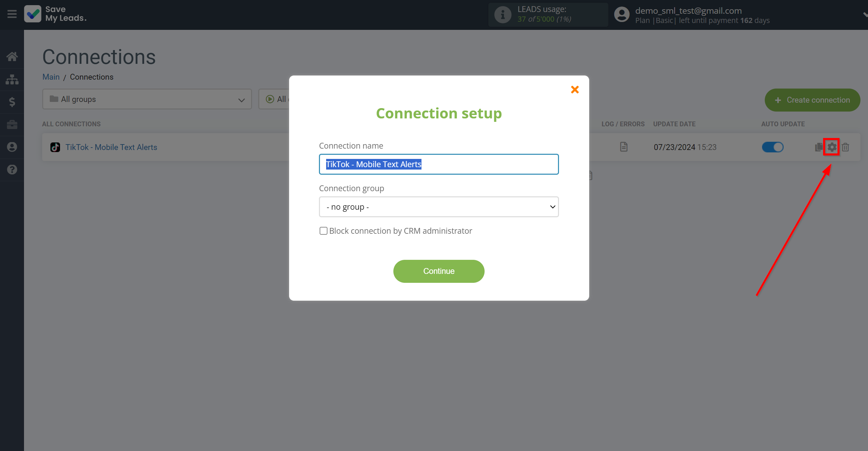Screen dimensions: 868x451
Task: Click the Connections breadcrumb link
Action: point(91,77)
